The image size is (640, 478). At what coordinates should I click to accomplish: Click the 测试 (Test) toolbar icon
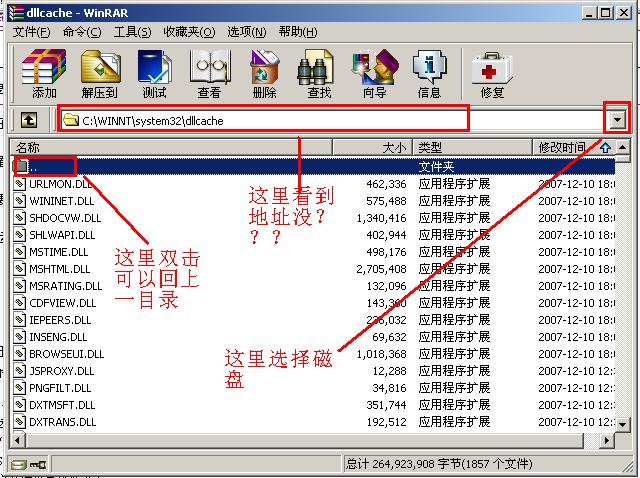coord(154,73)
